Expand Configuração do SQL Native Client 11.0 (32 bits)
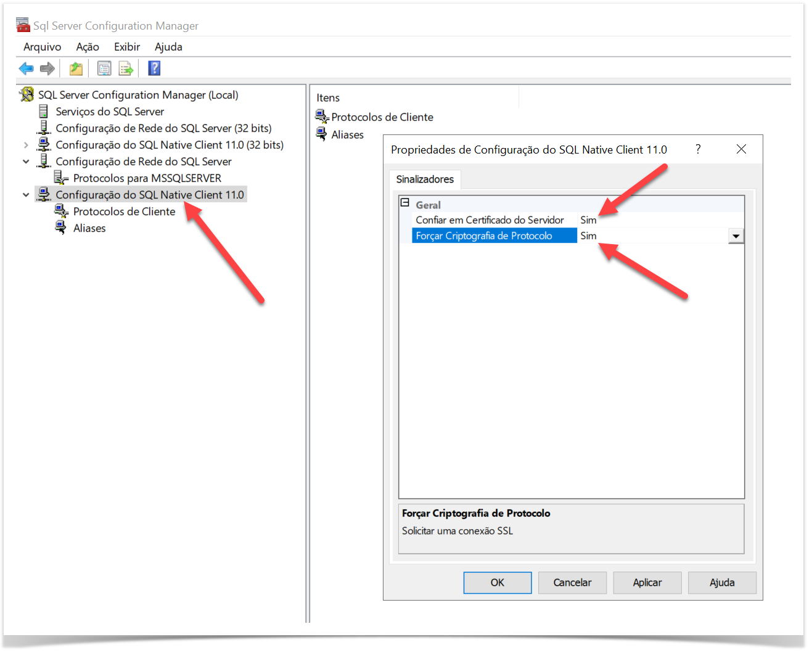The image size is (812, 653). pos(26,145)
